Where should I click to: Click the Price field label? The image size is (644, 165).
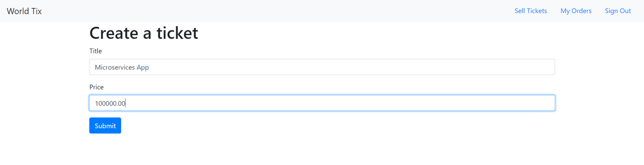[97, 87]
